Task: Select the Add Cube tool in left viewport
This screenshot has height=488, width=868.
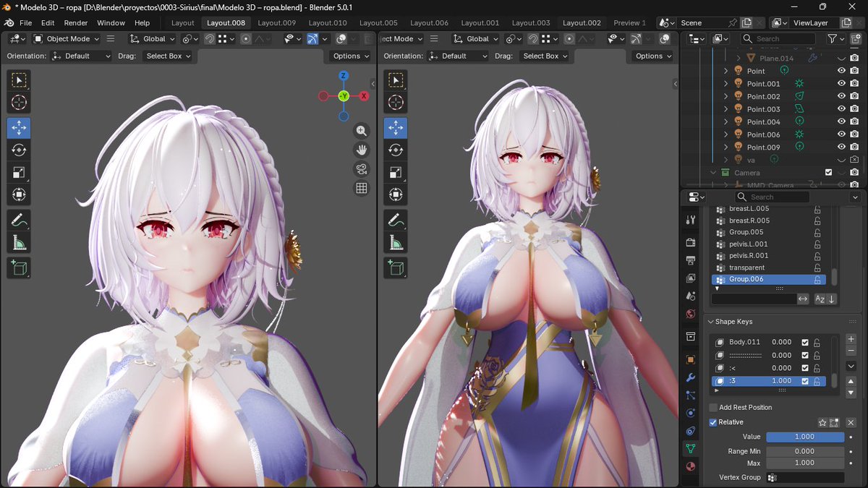Action: coord(19,267)
